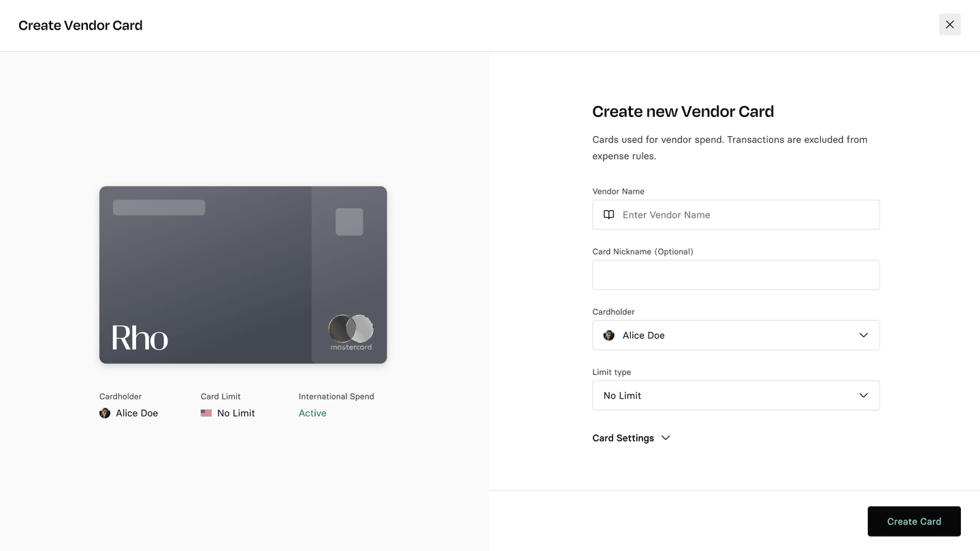Click the Rho logo on the card
Image resolution: width=980 pixels, height=551 pixels.
pos(140,337)
